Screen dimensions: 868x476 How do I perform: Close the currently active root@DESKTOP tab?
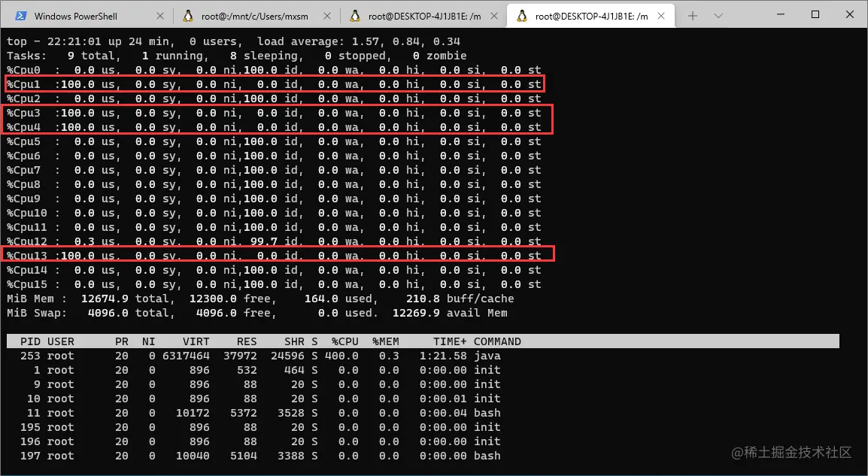pyautogui.click(x=660, y=16)
